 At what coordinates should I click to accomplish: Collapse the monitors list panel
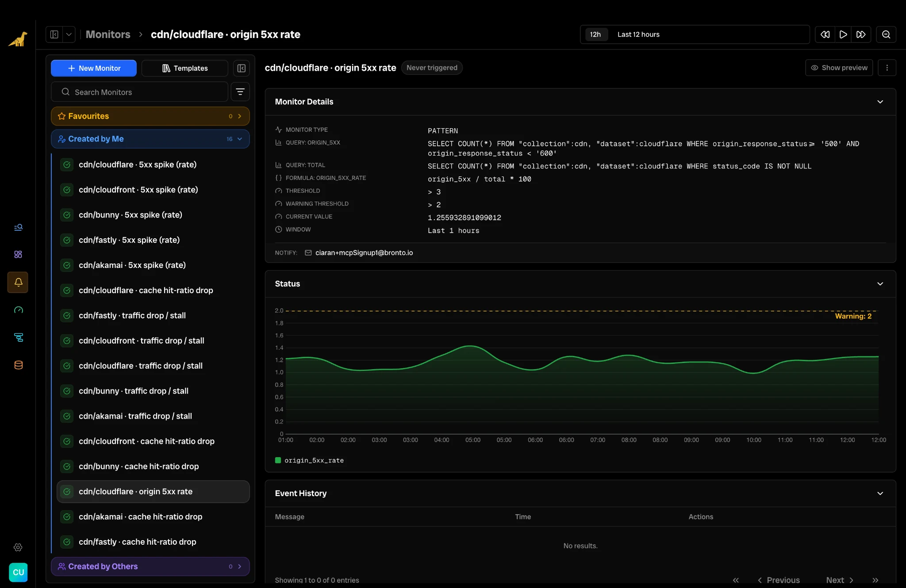(x=242, y=68)
